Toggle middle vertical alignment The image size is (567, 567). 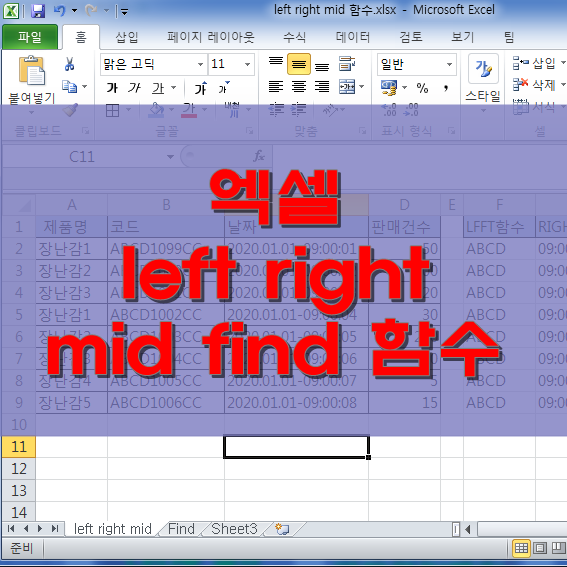(299, 64)
